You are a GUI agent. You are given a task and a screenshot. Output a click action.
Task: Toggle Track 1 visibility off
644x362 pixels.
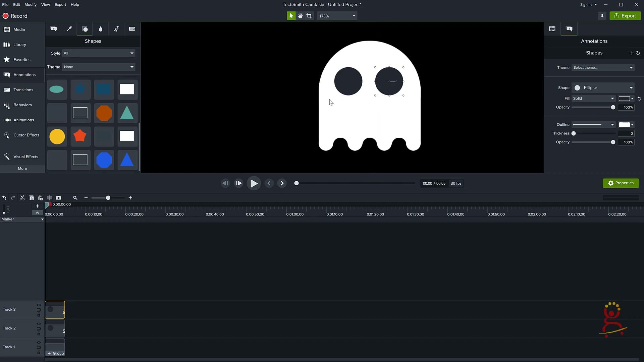tap(39, 342)
